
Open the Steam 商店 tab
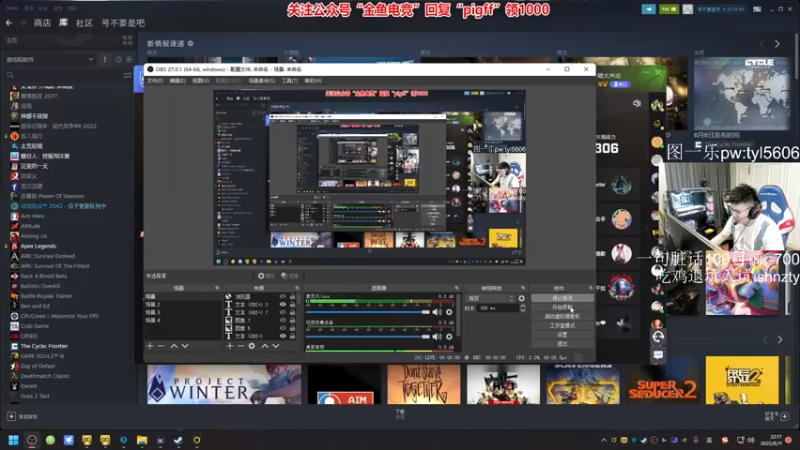[42, 23]
